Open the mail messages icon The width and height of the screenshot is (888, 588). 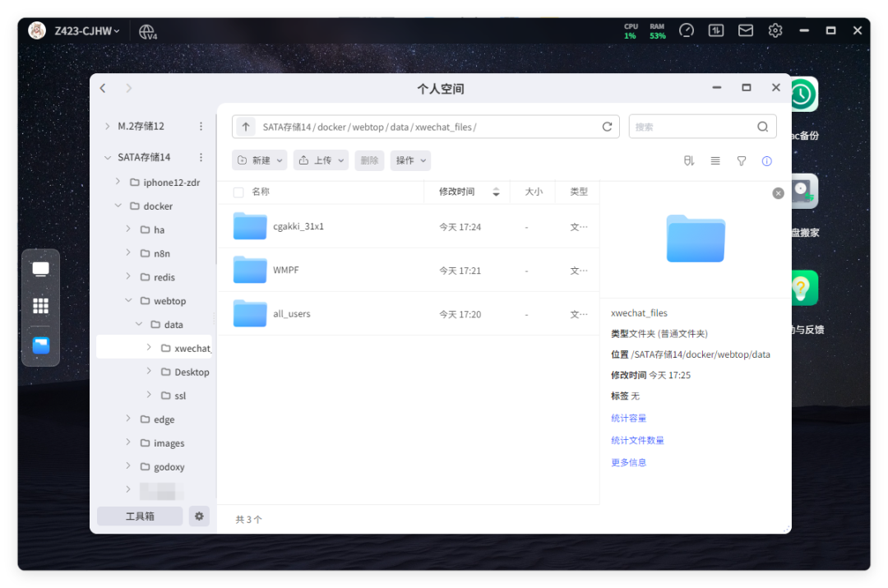tap(745, 30)
